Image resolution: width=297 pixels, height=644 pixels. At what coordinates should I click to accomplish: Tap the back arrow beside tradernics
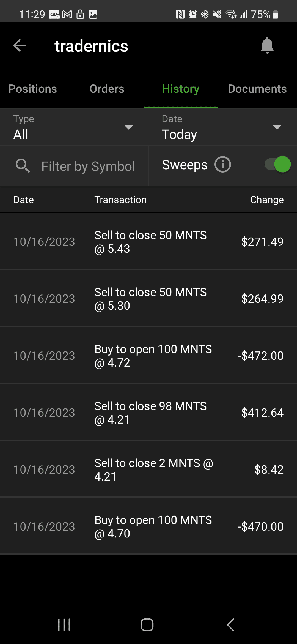[x=20, y=45]
